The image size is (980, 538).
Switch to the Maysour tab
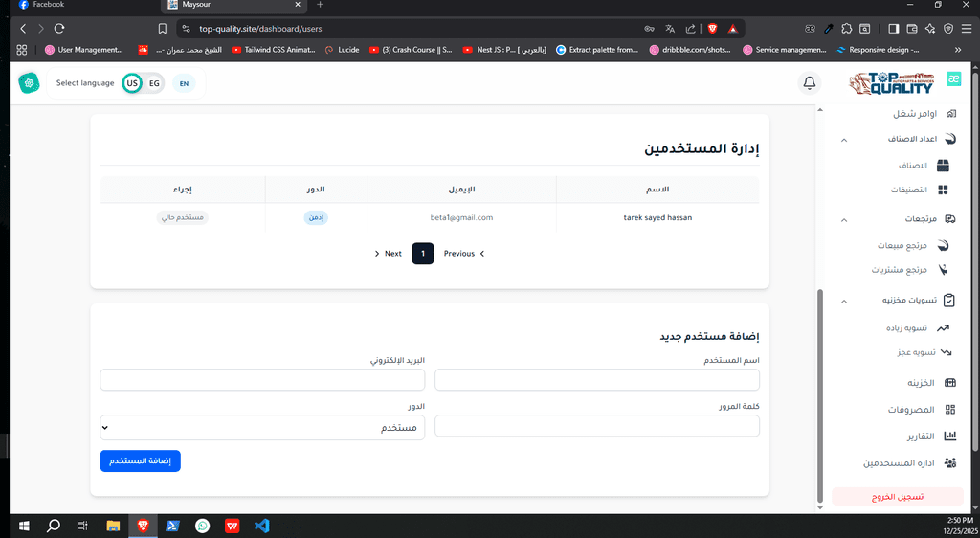click(x=234, y=5)
